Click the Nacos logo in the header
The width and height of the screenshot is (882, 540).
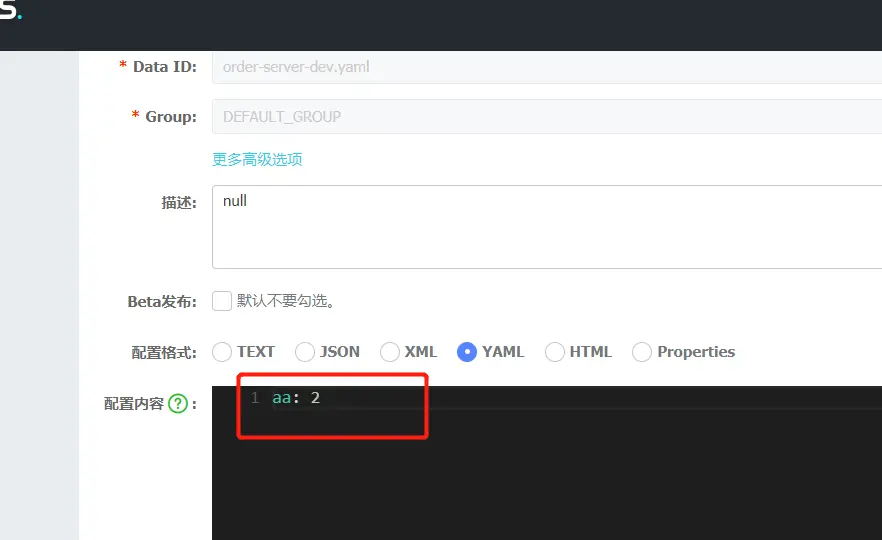pos(10,12)
